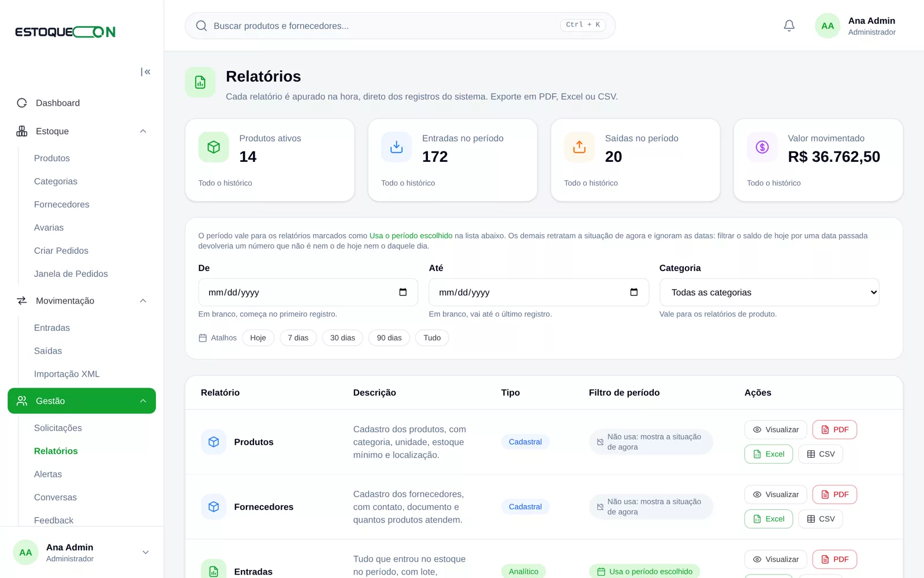This screenshot has width=924, height=578.
Task: Collapse the Movimentação sidebar section
Action: click(143, 301)
